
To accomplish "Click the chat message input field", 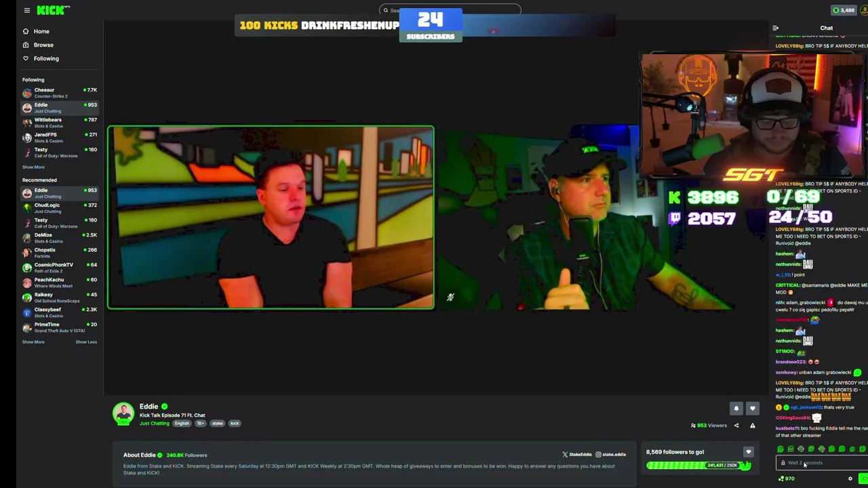I will coord(822,463).
